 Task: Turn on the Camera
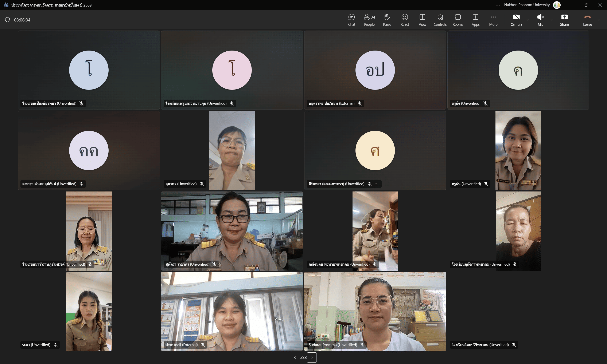pos(516,20)
